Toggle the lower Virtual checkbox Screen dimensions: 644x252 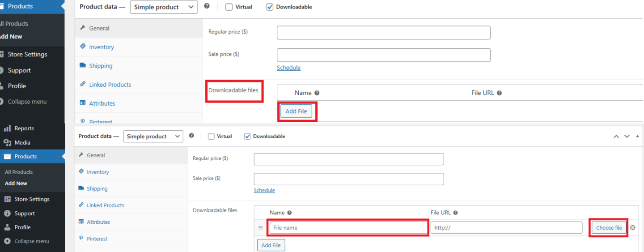coord(211,137)
